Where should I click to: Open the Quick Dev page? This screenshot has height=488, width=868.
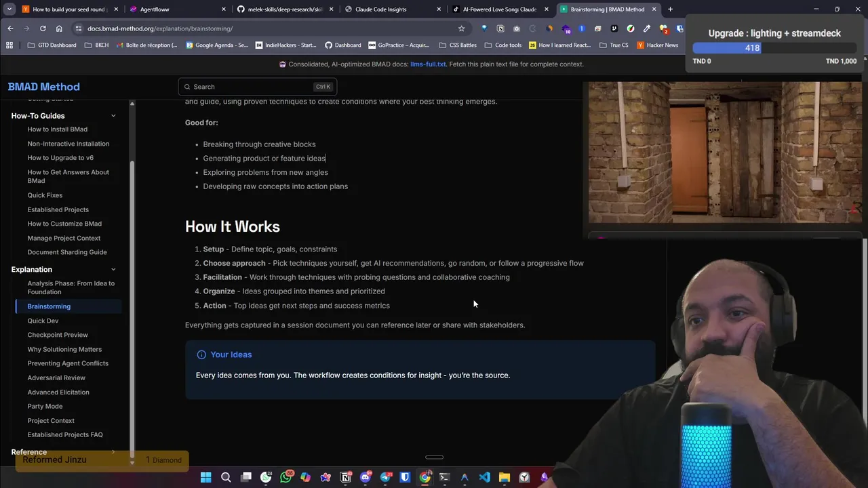43,321
